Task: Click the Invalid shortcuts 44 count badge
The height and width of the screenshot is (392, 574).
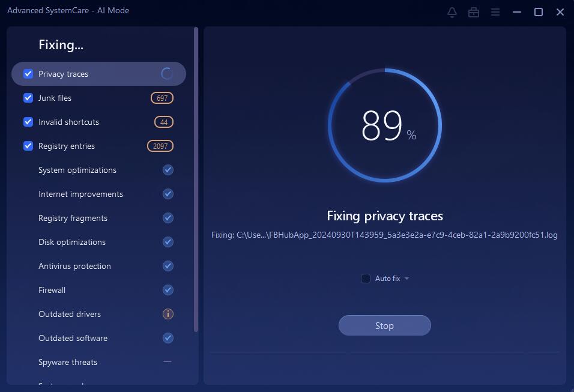Action: pos(164,122)
